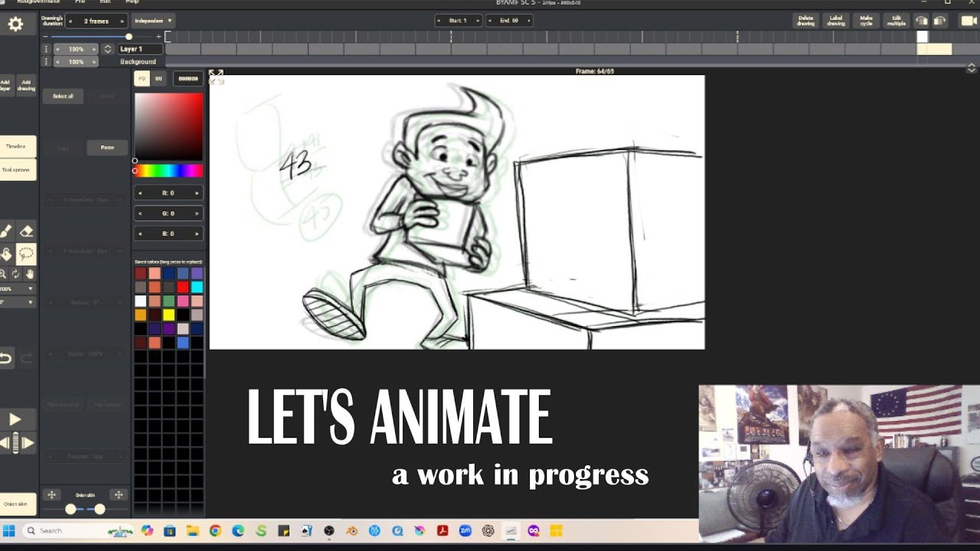Open the Help menu
Screen dimensions: 980x551
[x=132, y=2]
